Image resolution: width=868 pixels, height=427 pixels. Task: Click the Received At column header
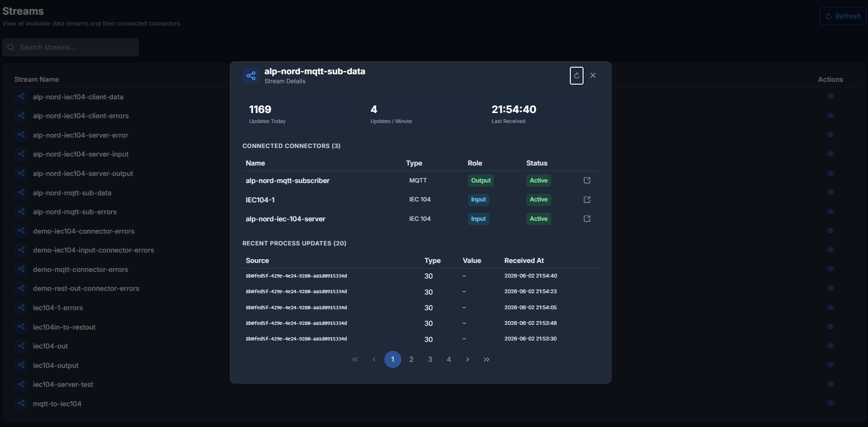(x=524, y=261)
